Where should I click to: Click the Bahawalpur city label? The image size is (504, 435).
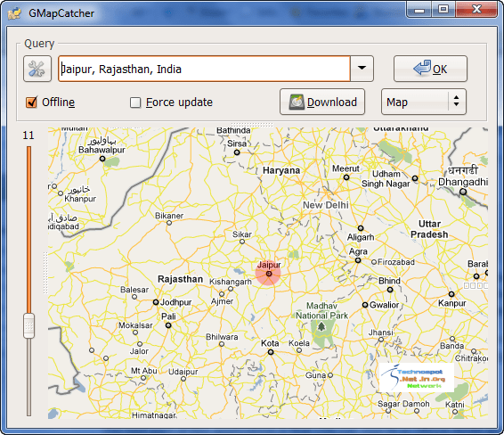pos(102,150)
